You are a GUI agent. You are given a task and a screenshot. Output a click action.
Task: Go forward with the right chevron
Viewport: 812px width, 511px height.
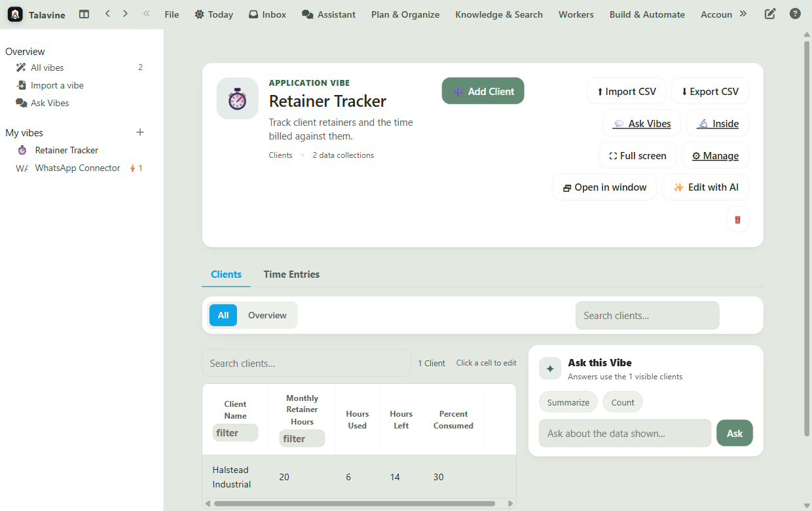click(x=125, y=14)
